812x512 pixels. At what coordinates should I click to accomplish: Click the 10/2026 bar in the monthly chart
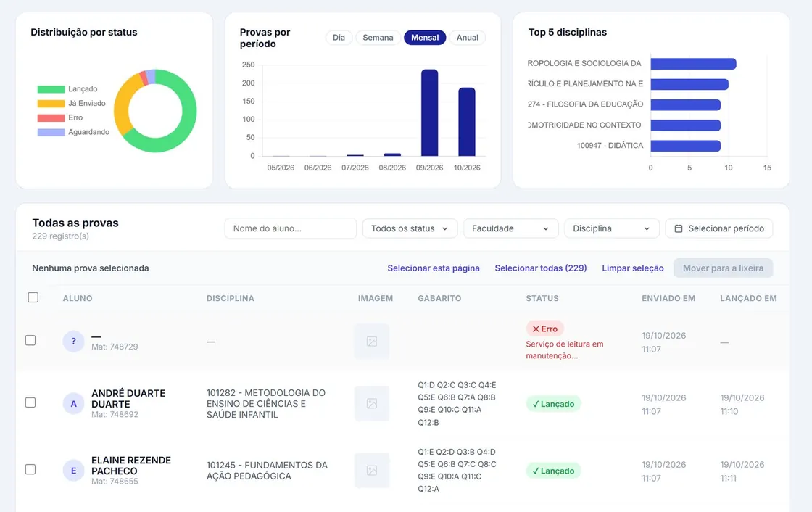point(467,122)
